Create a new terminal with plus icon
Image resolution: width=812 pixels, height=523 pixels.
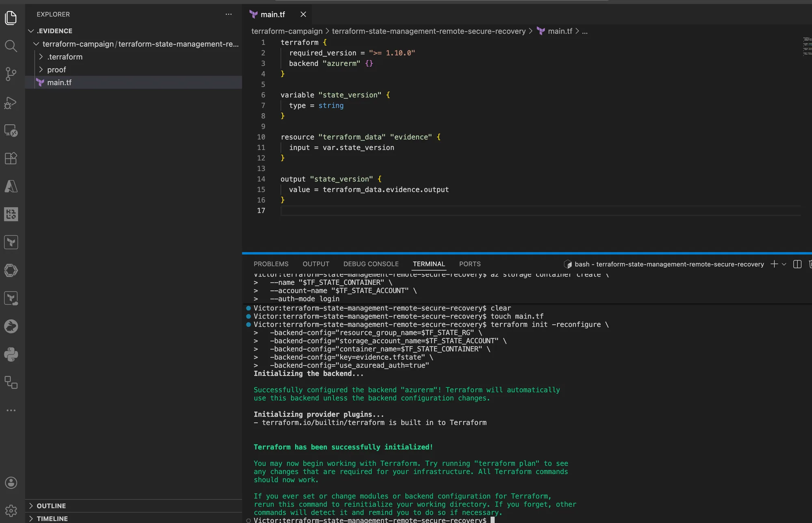point(774,264)
